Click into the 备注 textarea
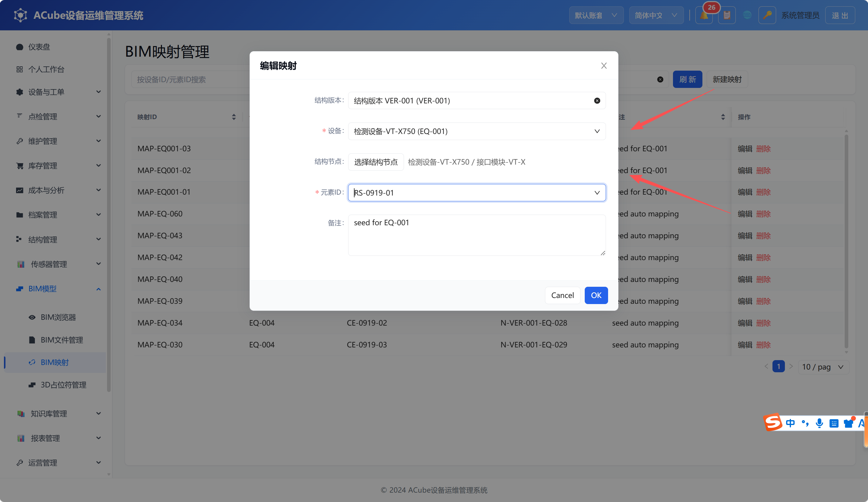This screenshot has height=502, width=868. point(477,235)
